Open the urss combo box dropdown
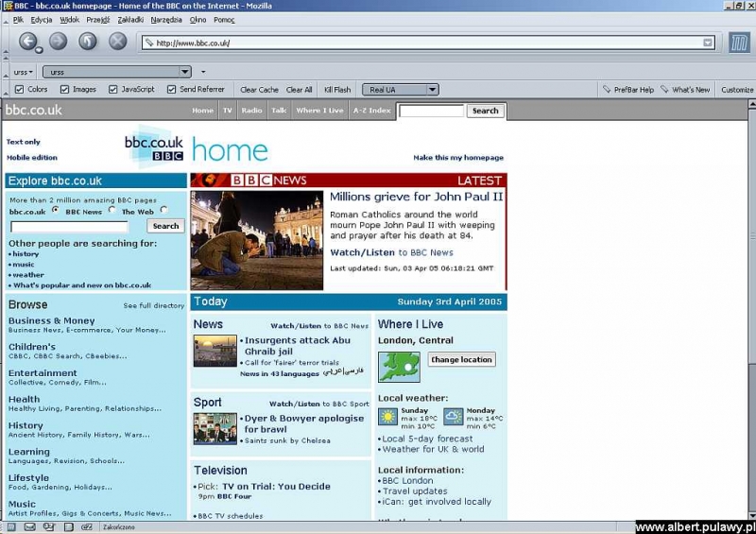This screenshot has height=534, width=756. click(x=184, y=72)
